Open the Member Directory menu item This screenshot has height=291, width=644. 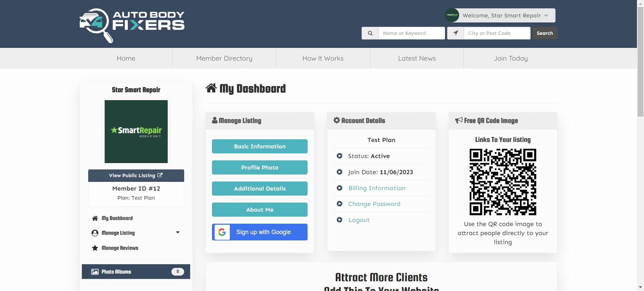224,58
